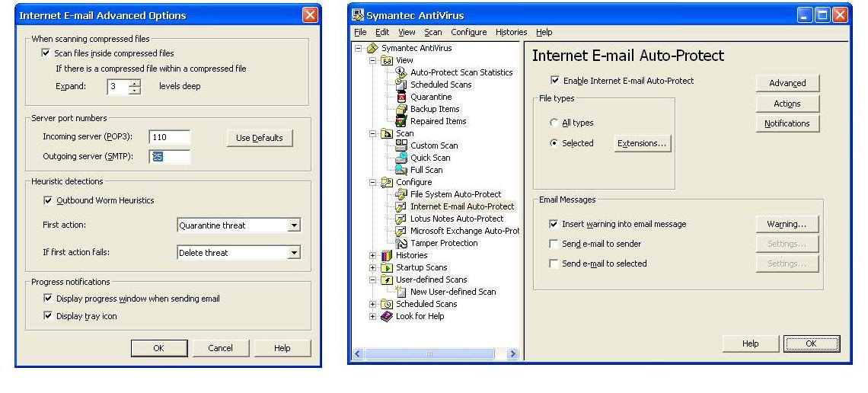Choose the Selected file types radio button
868x393 pixels.
tap(554, 143)
